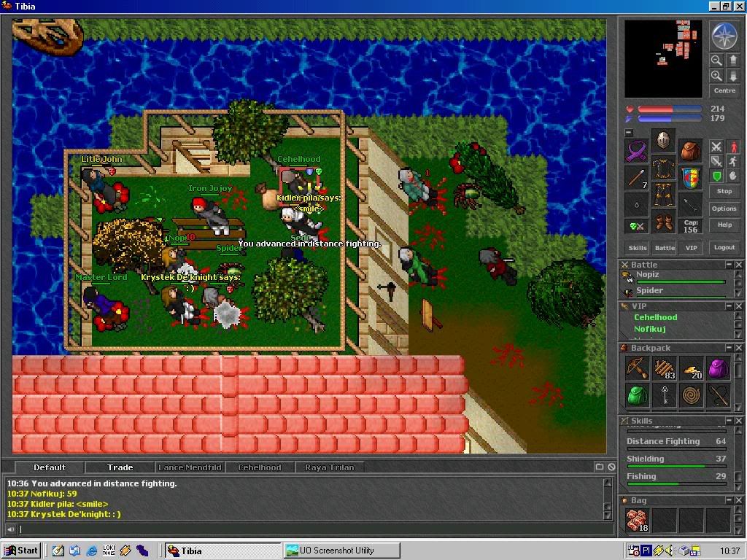Zoom in the minimap

[x=716, y=76]
